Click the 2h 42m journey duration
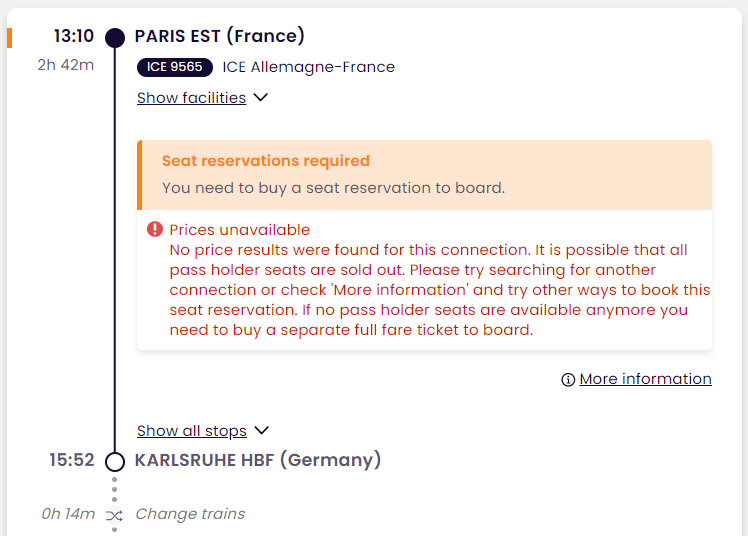This screenshot has height=536, width=748. [66, 65]
